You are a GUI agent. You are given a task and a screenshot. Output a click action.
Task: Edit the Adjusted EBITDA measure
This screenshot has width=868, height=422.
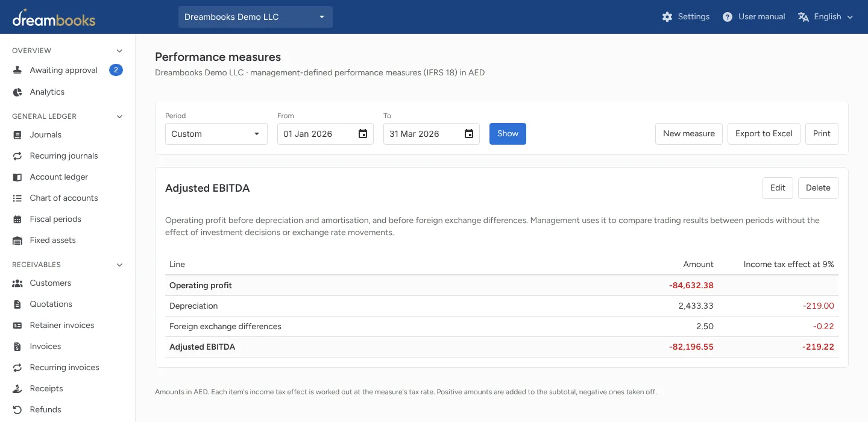pyautogui.click(x=778, y=188)
